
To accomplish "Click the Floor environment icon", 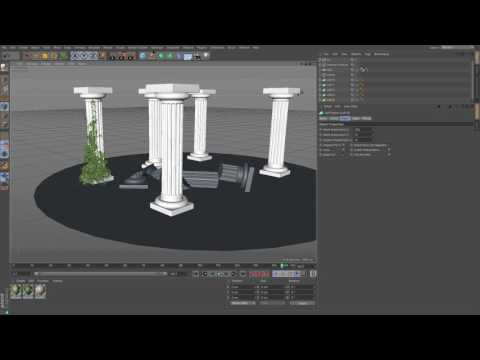I will click(188, 56).
